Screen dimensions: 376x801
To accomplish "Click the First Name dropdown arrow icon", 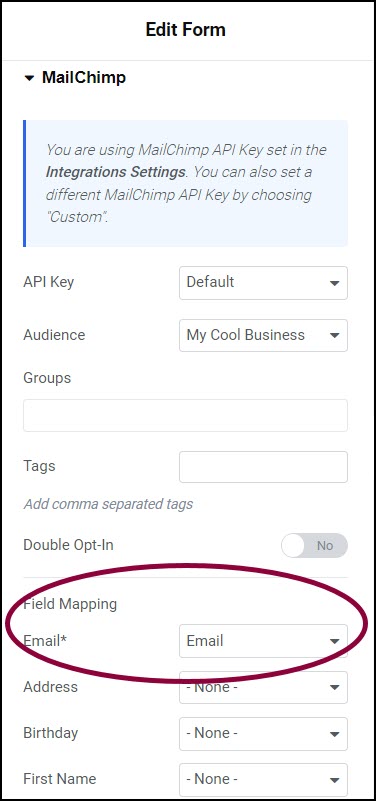I will pyautogui.click(x=335, y=780).
